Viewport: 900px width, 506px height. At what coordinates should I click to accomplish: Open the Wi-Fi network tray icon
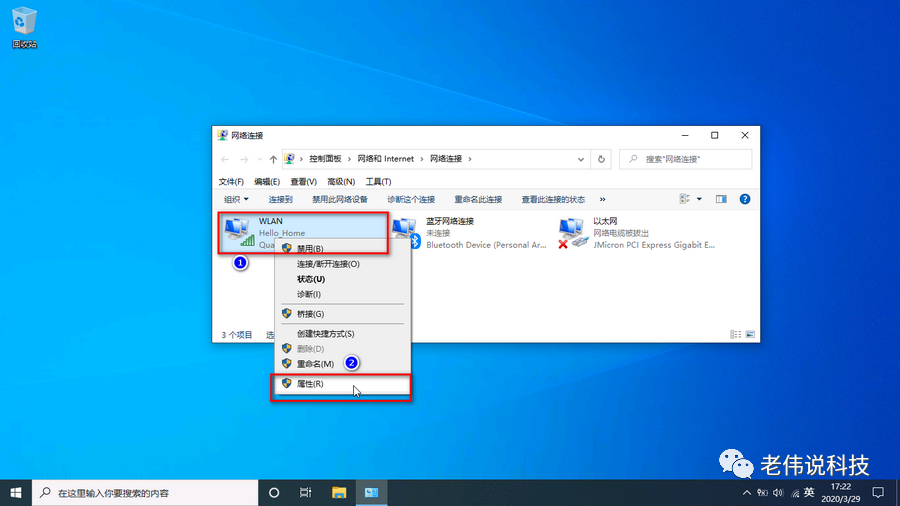pyautogui.click(x=795, y=493)
